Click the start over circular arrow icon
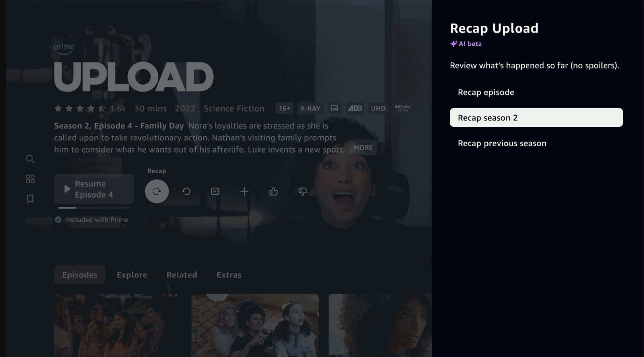 [x=186, y=192]
